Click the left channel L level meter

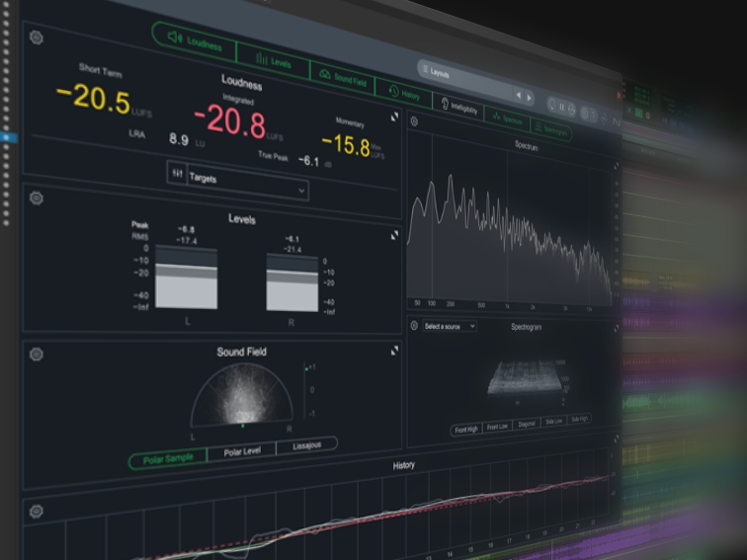(x=187, y=278)
